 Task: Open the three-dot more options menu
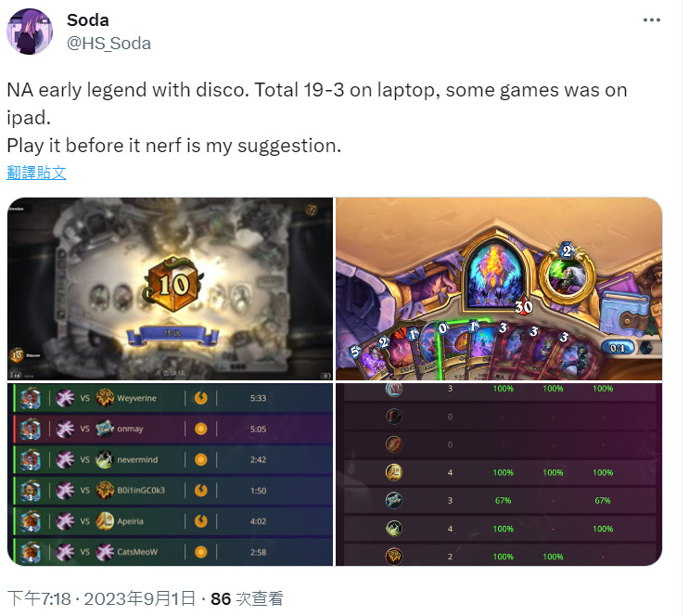pyautogui.click(x=651, y=19)
